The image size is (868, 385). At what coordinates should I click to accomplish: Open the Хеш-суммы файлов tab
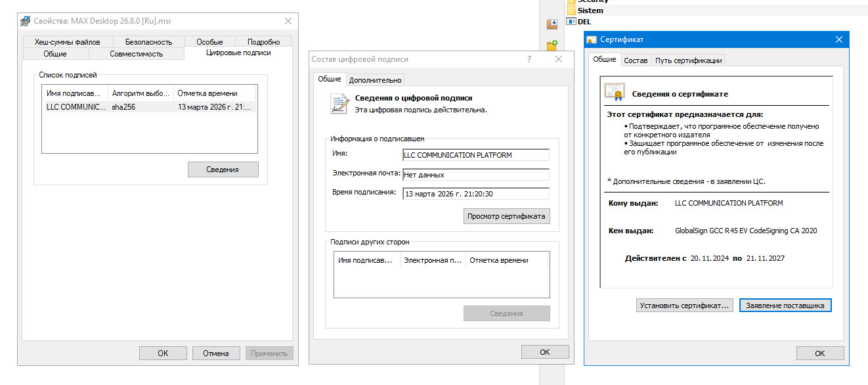click(x=68, y=42)
